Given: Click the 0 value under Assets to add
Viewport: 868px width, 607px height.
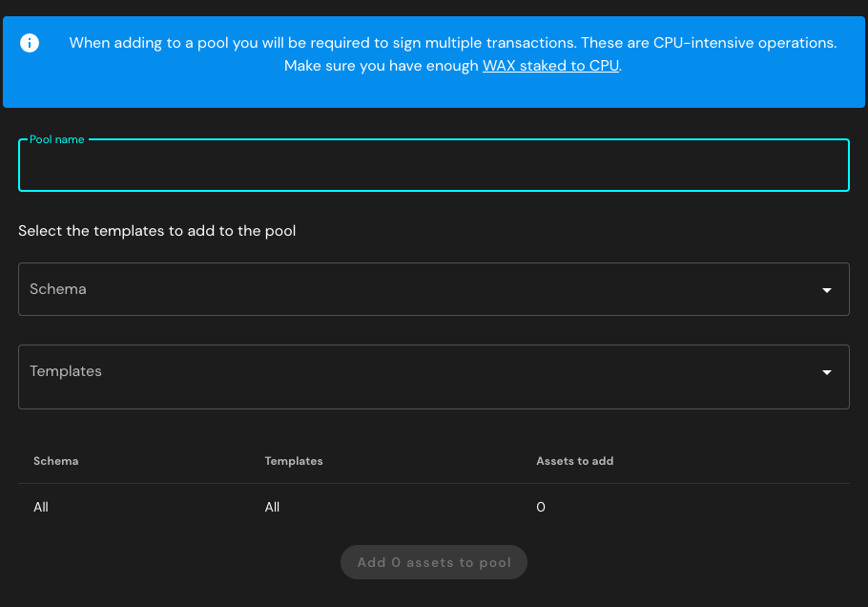Looking at the screenshot, I should click(x=541, y=507).
